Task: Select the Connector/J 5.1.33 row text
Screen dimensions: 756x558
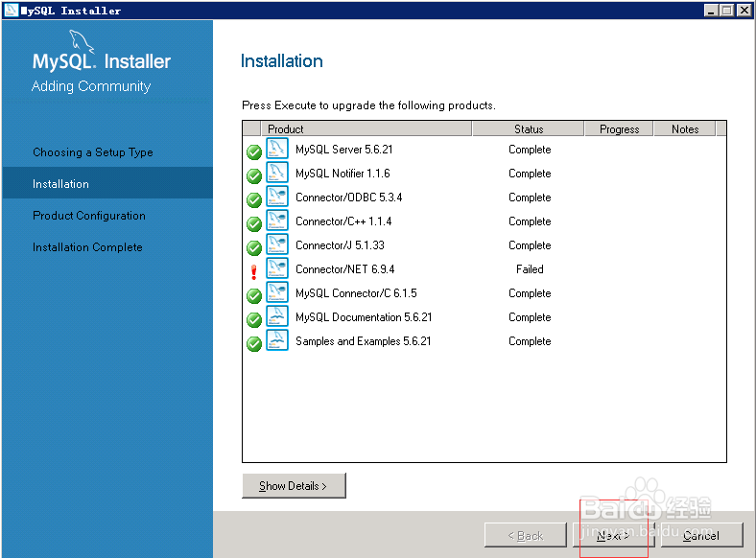Action: [340, 245]
